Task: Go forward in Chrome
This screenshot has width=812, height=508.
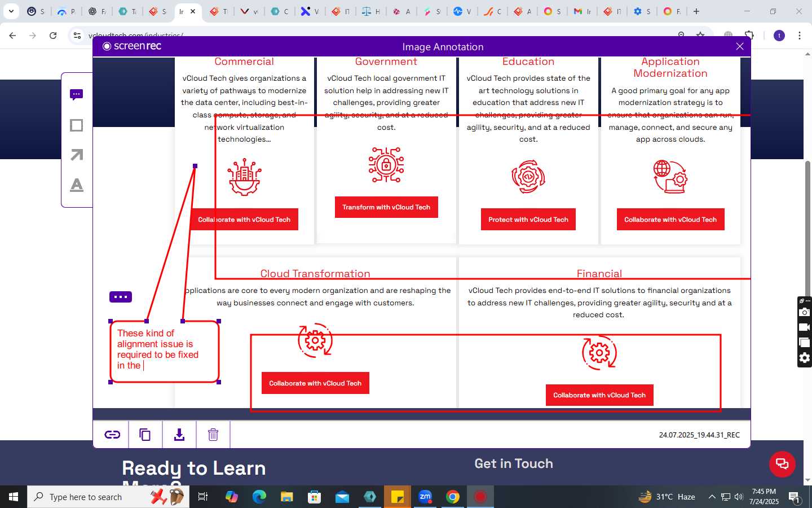Action: click(33, 35)
